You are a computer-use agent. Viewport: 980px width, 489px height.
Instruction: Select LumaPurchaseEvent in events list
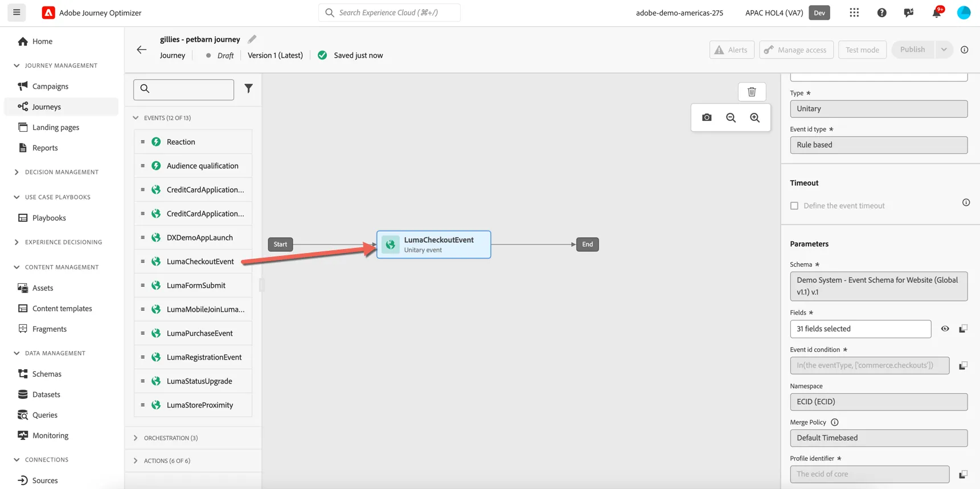click(x=193, y=333)
